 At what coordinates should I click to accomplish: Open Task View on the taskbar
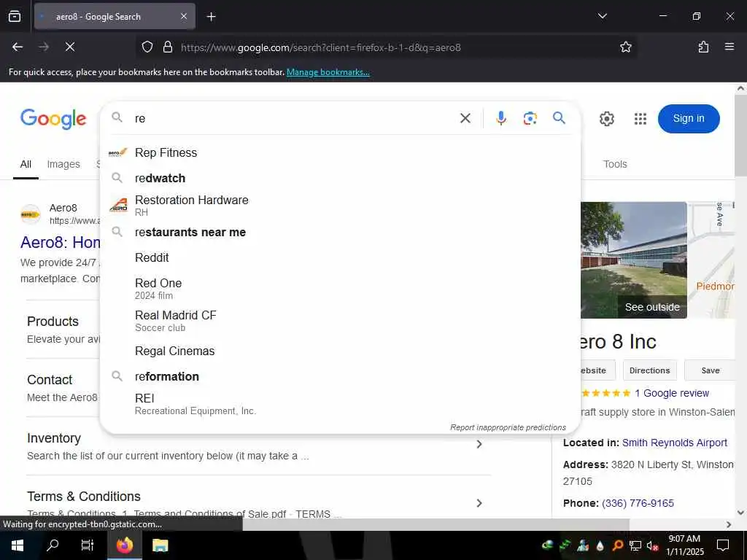coord(88,545)
